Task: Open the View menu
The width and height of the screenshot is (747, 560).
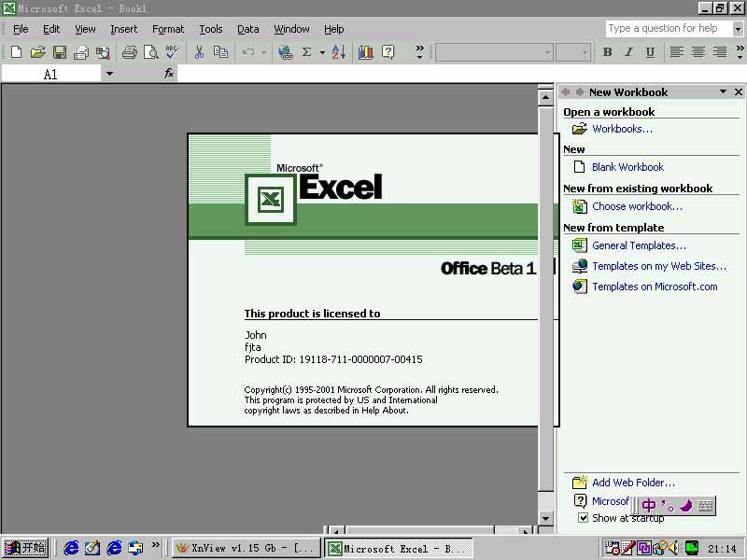Action: [x=85, y=29]
